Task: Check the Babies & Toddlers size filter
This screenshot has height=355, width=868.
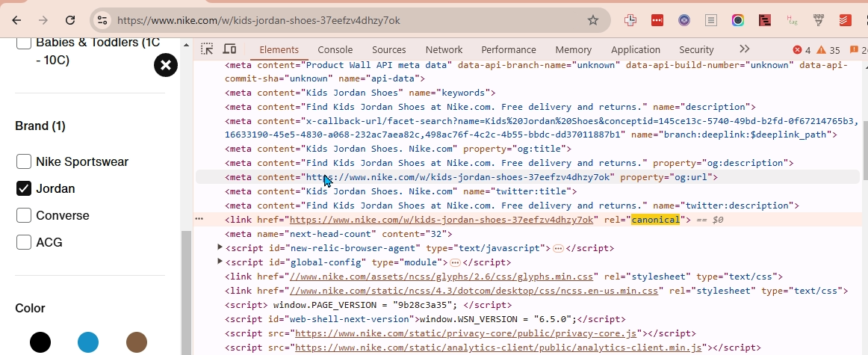Action: pyautogui.click(x=24, y=42)
